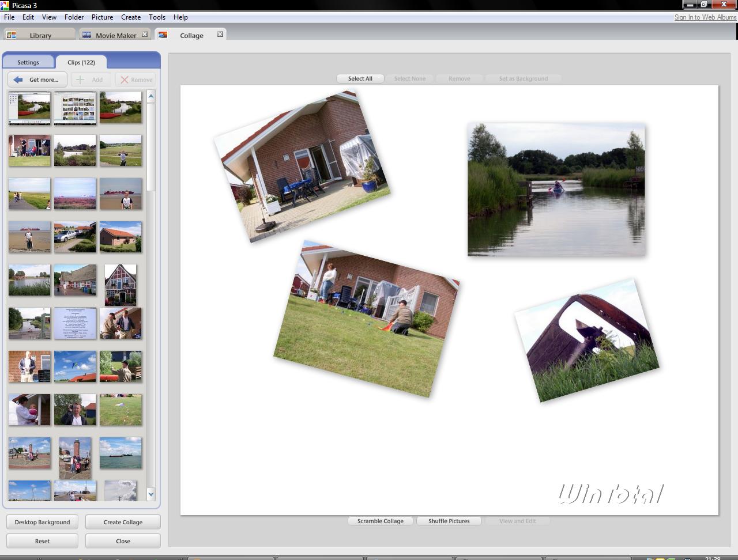Select the ship on open sea thumbnail
The width and height of the screenshot is (738, 560).
tap(121, 453)
